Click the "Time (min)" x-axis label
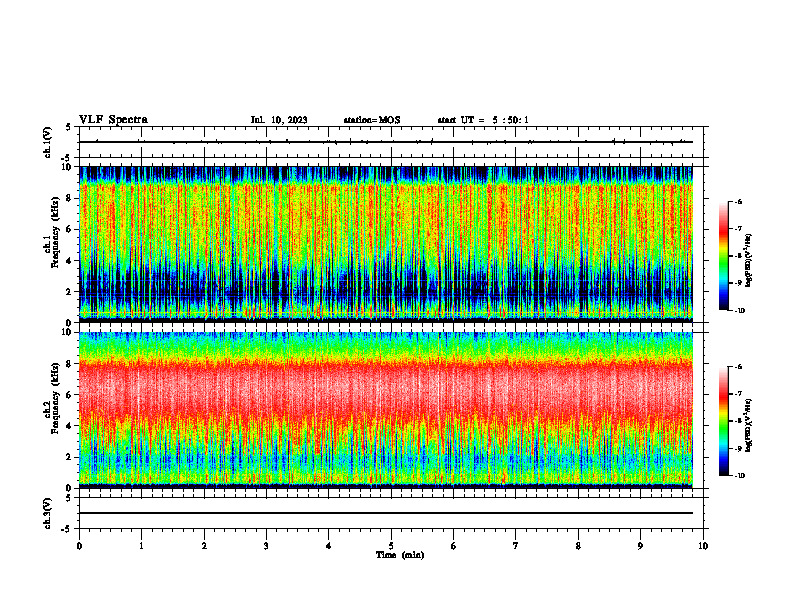 (400, 555)
